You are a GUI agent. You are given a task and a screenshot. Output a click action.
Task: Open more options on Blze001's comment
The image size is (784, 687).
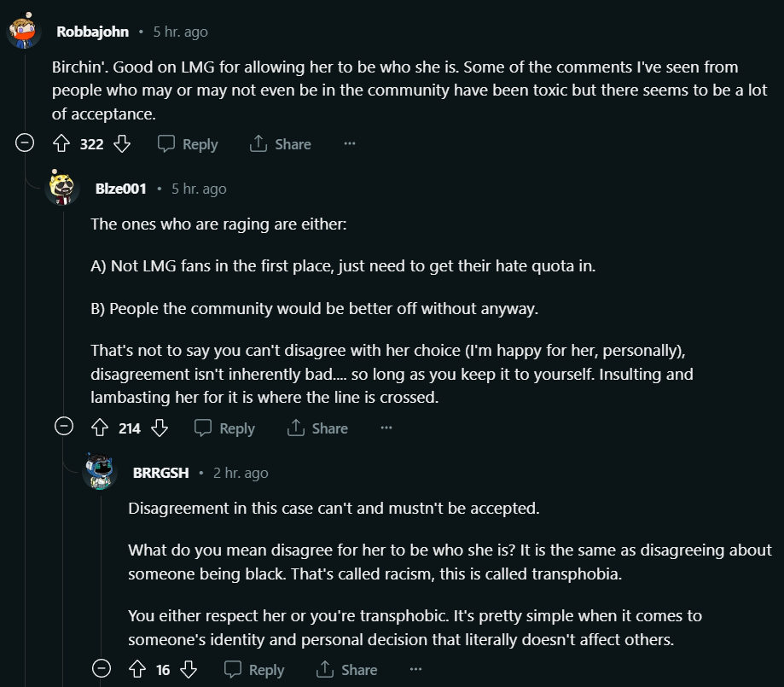(x=386, y=428)
